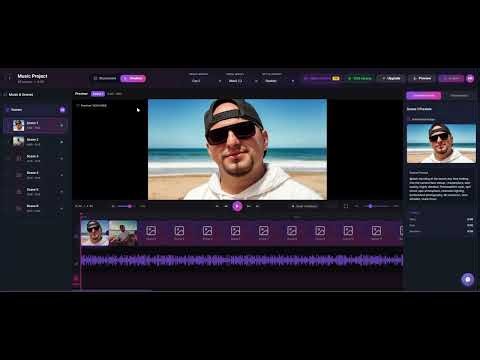Click the video track icon left of clips
The height and width of the screenshot is (360, 480).
pos(76,236)
